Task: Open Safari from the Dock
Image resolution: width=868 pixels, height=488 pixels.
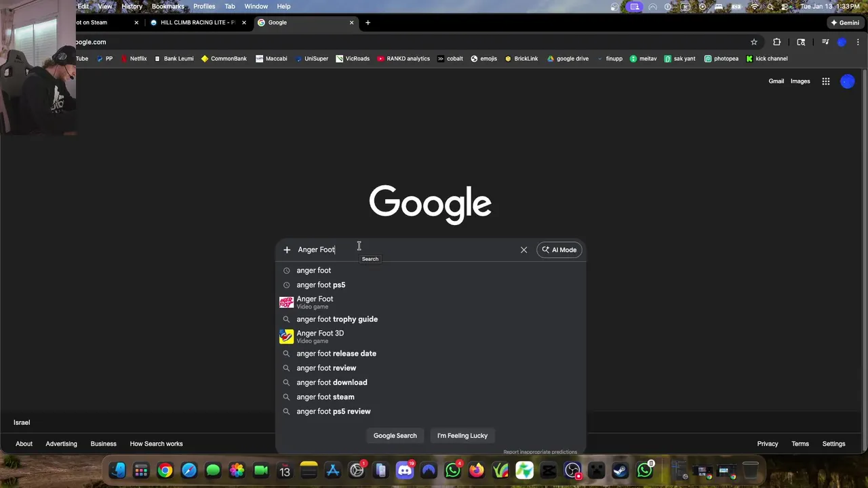Action: 189,470
